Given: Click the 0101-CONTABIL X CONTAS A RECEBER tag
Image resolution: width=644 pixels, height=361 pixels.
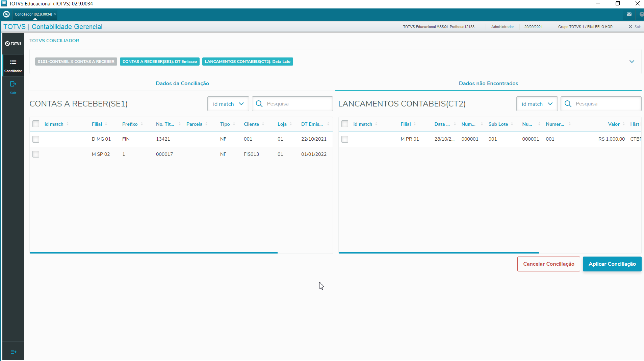Looking at the screenshot, I should pyautogui.click(x=76, y=62).
